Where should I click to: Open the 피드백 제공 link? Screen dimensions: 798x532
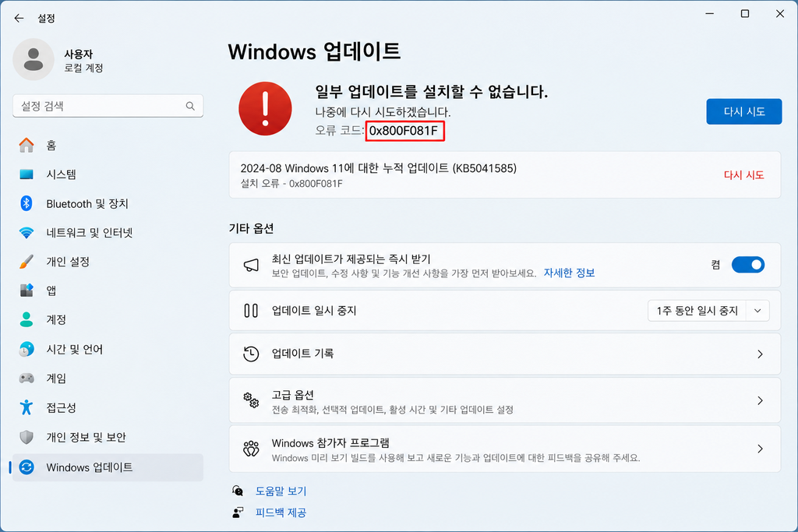point(281,513)
